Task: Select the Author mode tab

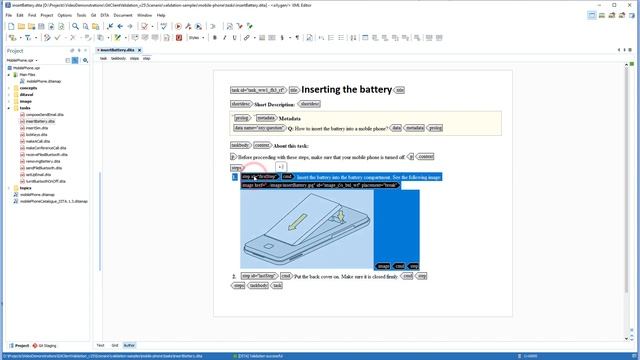Action: (129, 345)
